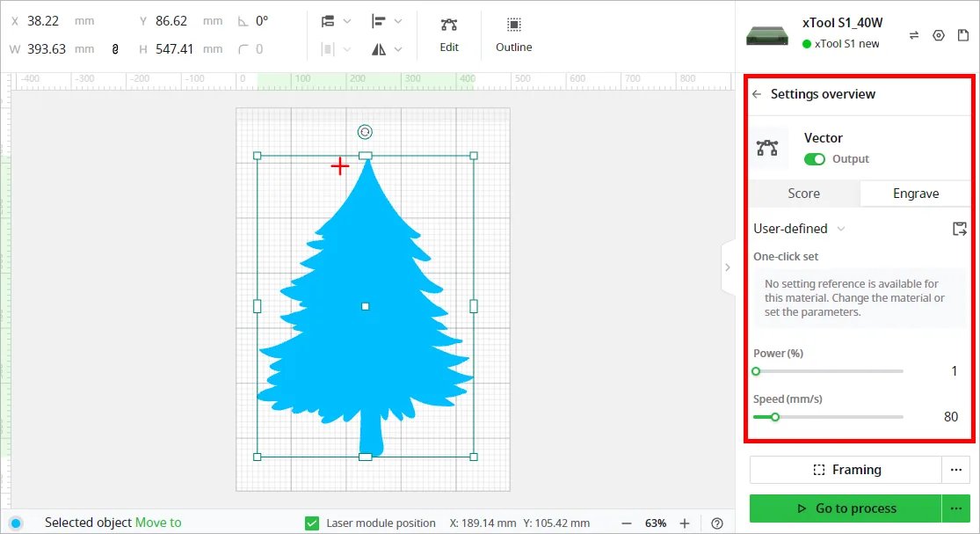
Task: Click the device switch arrows icon
Action: [914, 36]
